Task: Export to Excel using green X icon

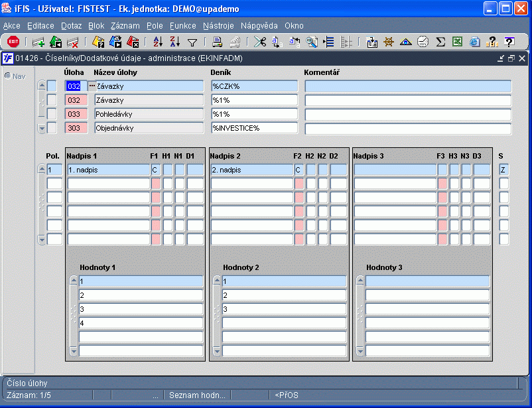Action: [x=457, y=42]
